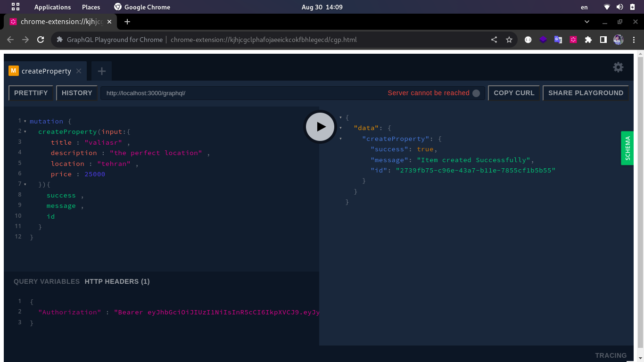Select the chrome-extension browser tab
The height and width of the screenshot is (362, 644).
coord(60,22)
